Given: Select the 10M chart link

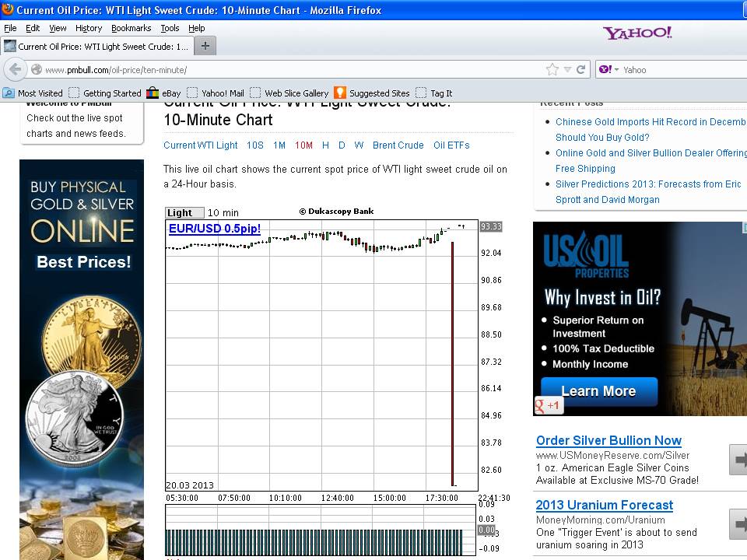Looking at the screenshot, I should coord(303,145).
